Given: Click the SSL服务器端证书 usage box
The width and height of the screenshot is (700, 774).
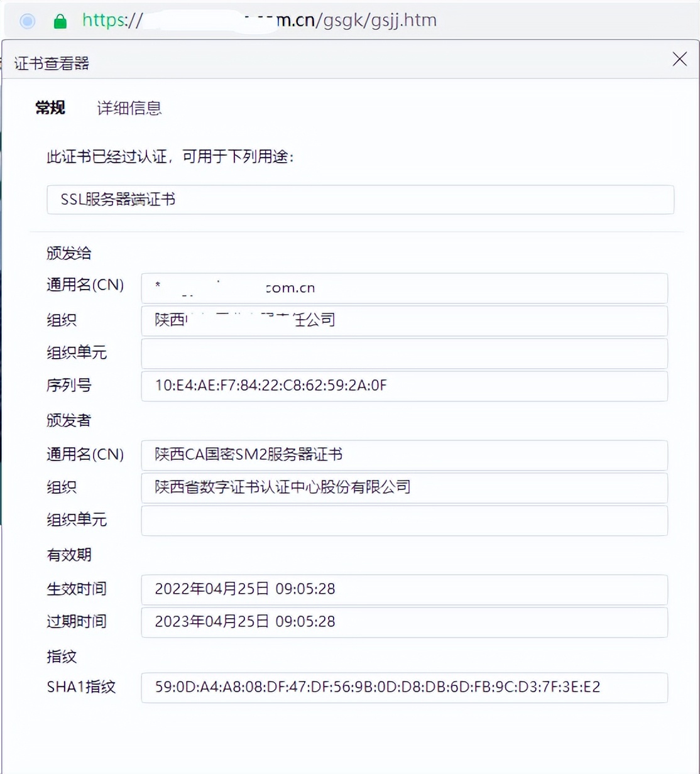Looking at the screenshot, I should point(358,200).
